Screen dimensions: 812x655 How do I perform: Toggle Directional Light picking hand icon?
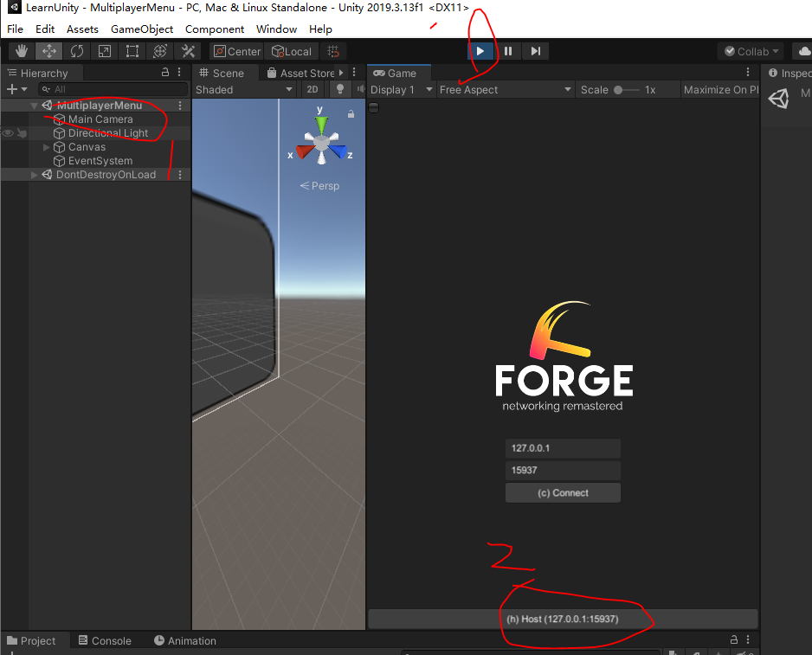pyautogui.click(x=22, y=133)
